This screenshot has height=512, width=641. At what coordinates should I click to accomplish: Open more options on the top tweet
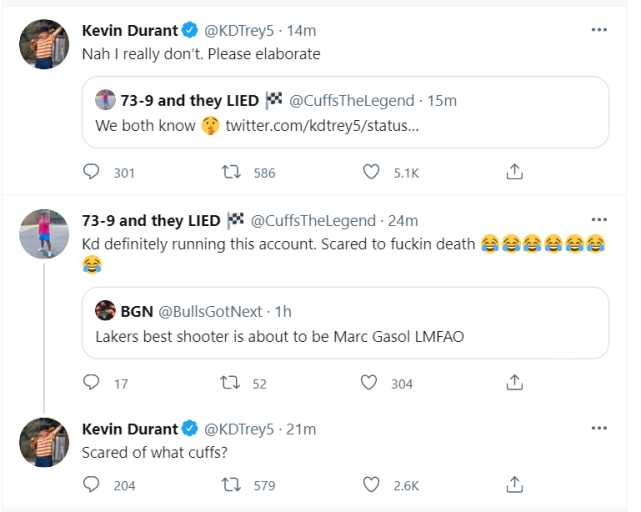(599, 30)
